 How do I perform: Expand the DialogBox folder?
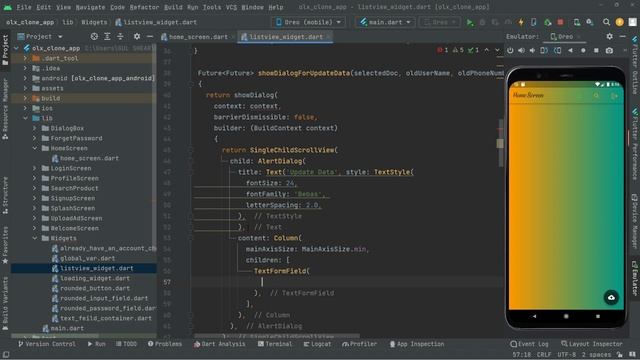[x=35, y=128]
